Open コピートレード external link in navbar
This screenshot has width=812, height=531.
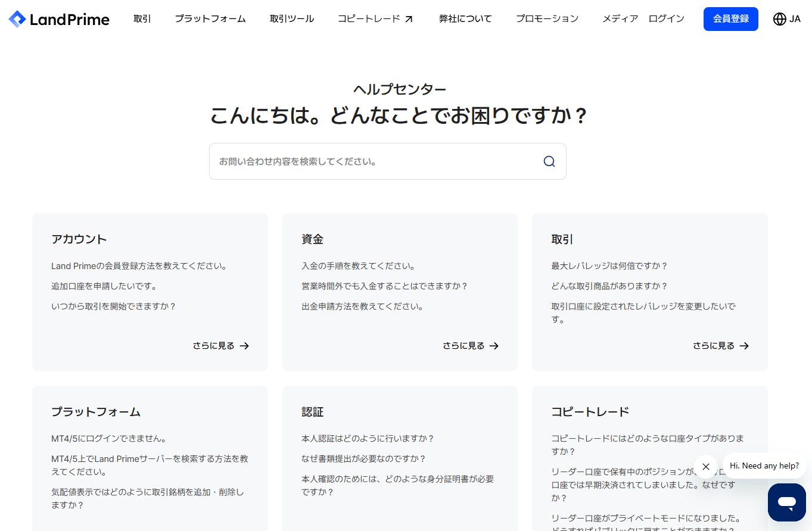point(375,19)
